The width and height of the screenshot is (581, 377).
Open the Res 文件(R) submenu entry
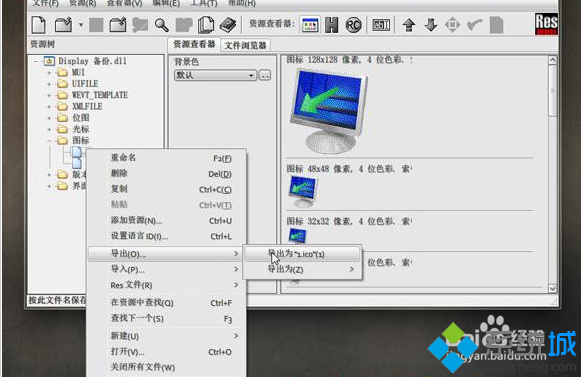[x=167, y=285]
